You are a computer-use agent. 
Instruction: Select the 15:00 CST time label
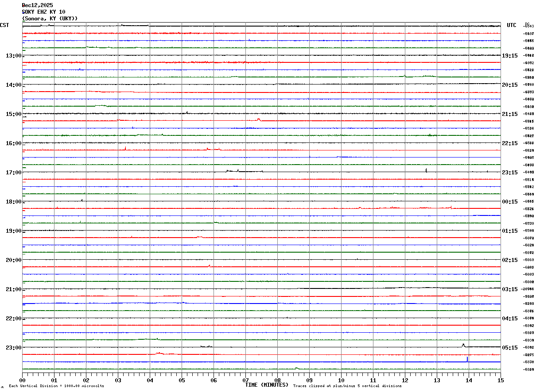pos(14,114)
